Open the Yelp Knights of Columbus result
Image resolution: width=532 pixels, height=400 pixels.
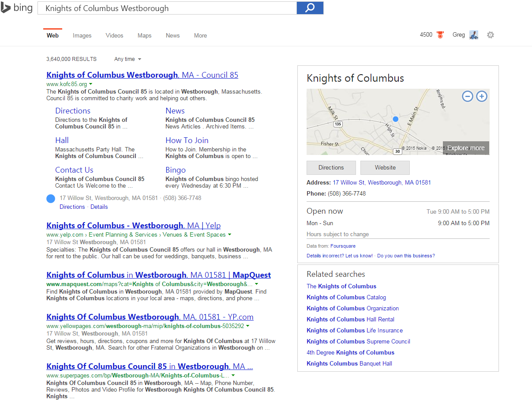point(133,226)
